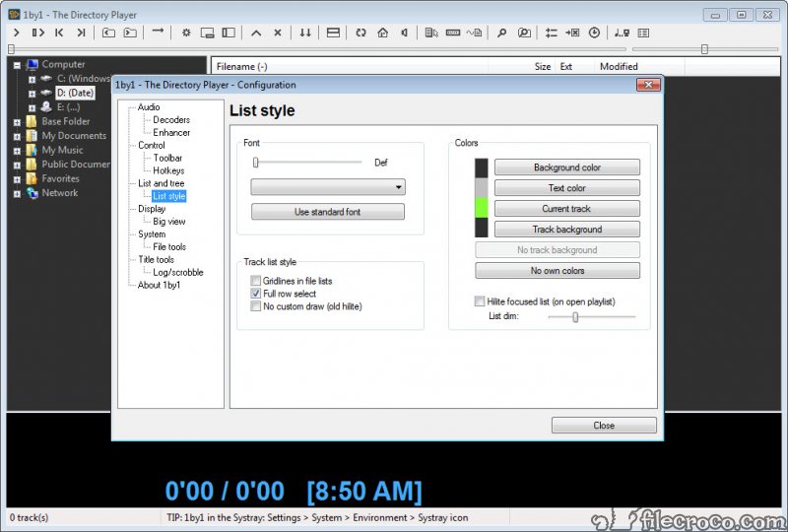
Task: Tick Hilite focused list checkbox
Action: 480,301
